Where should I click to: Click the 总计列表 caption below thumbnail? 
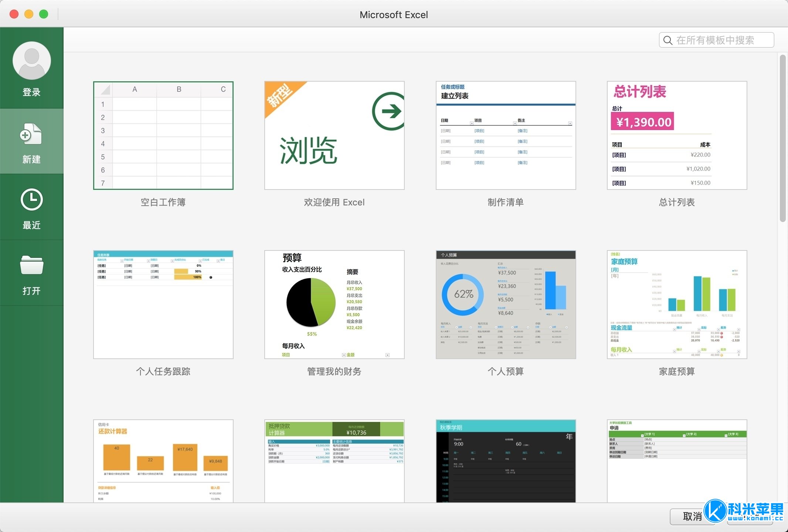point(677,202)
